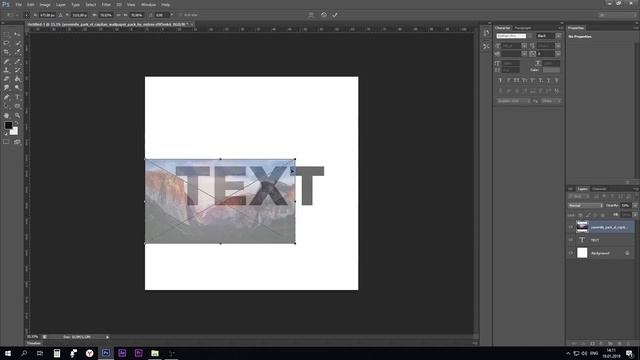Select the Background layer thumbnail

coord(582,253)
